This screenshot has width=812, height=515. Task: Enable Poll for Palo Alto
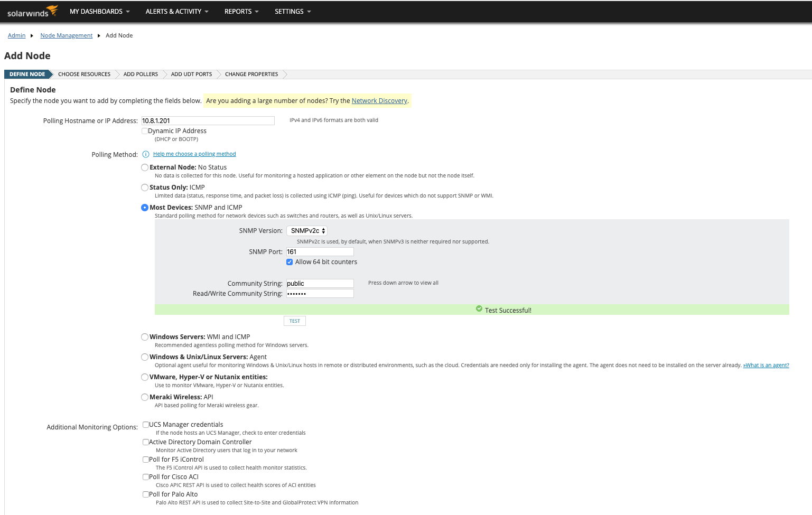click(x=146, y=494)
